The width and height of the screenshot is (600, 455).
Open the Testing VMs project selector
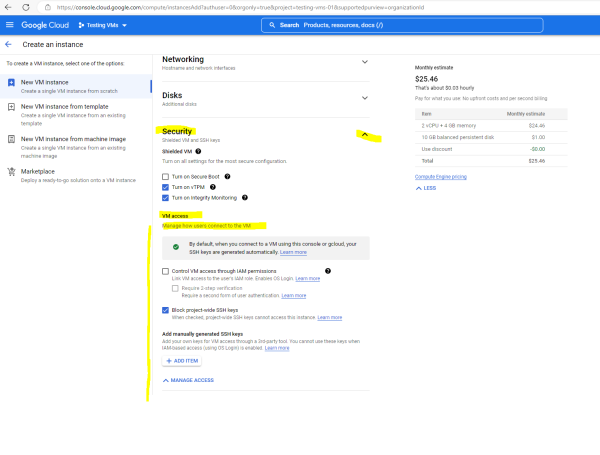click(x=103, y=25)
